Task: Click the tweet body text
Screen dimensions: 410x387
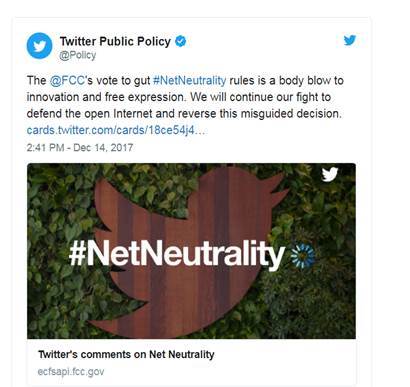Action: (185, 97)
